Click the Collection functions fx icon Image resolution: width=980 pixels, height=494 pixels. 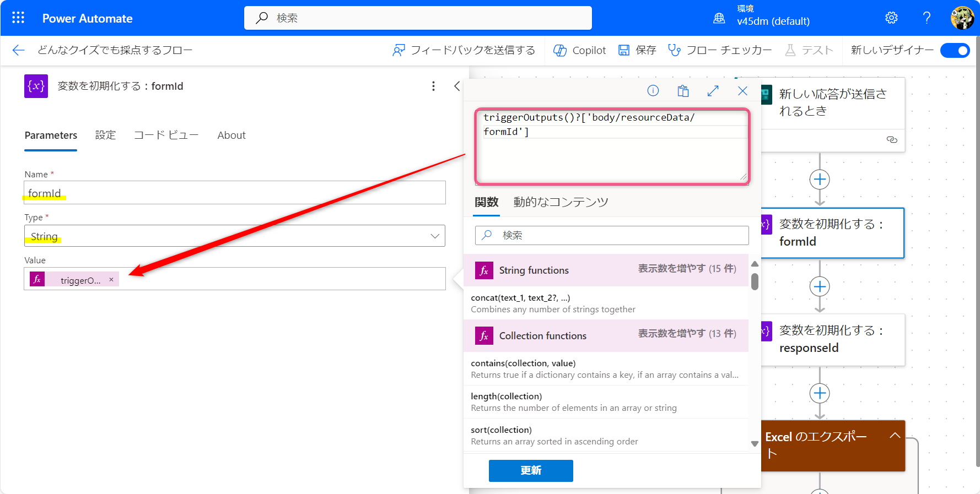[x=484, y=335]
